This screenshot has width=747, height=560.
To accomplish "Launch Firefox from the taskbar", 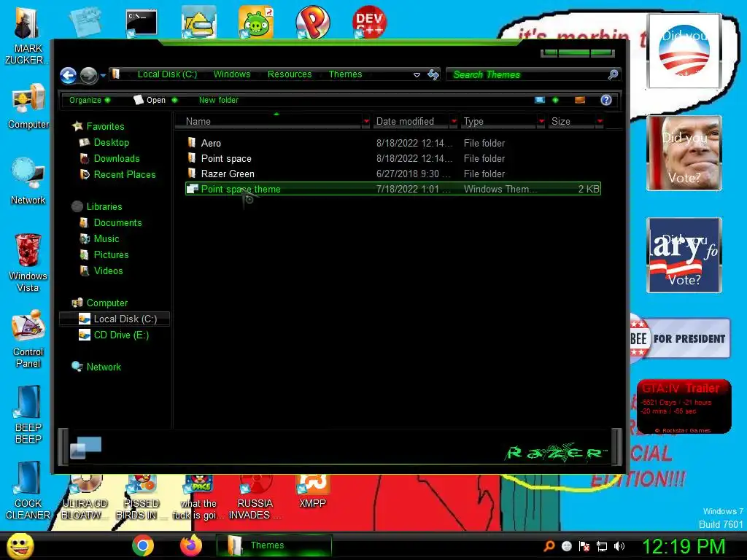I will coord(191,545).
